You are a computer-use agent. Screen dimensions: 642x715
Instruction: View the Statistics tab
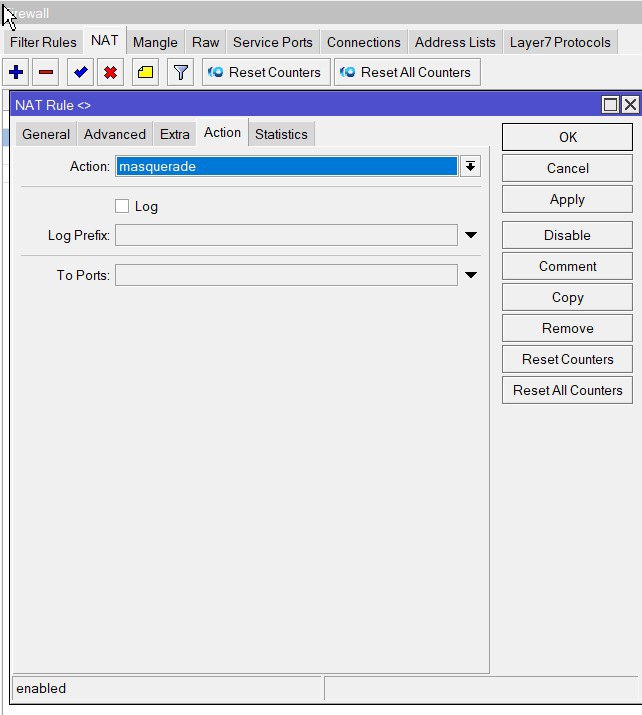[x=281, y=134]
